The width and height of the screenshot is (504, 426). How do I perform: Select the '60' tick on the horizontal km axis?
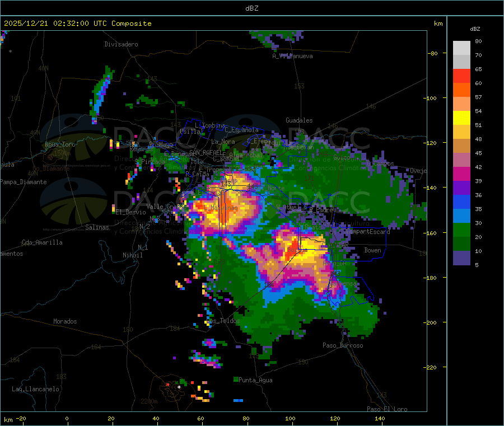(200, 419)
